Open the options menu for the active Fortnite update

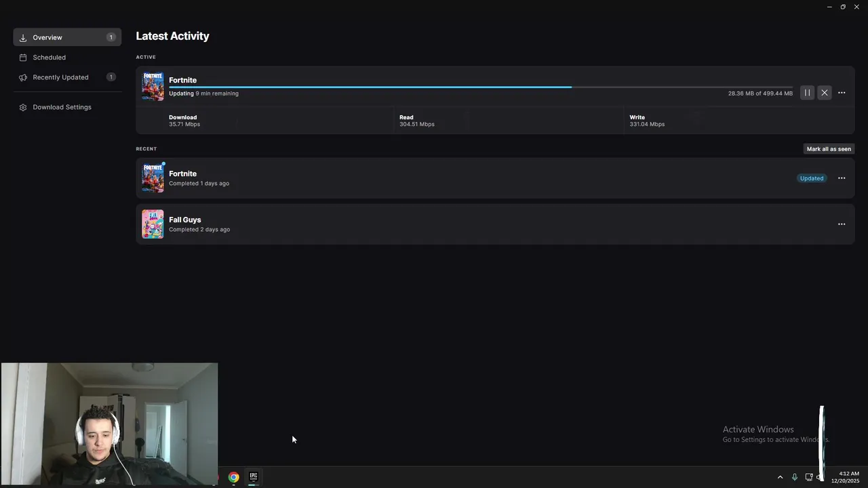coord(842,93)
